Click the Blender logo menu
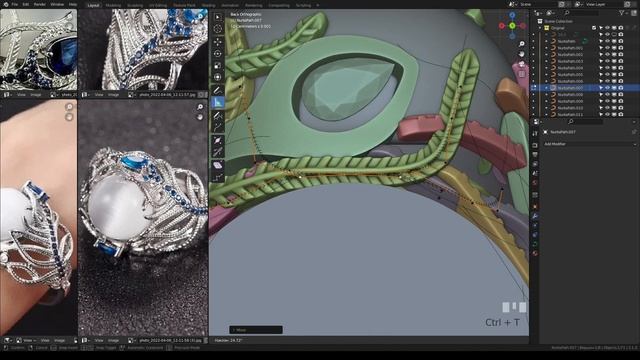 coord(6,4)
